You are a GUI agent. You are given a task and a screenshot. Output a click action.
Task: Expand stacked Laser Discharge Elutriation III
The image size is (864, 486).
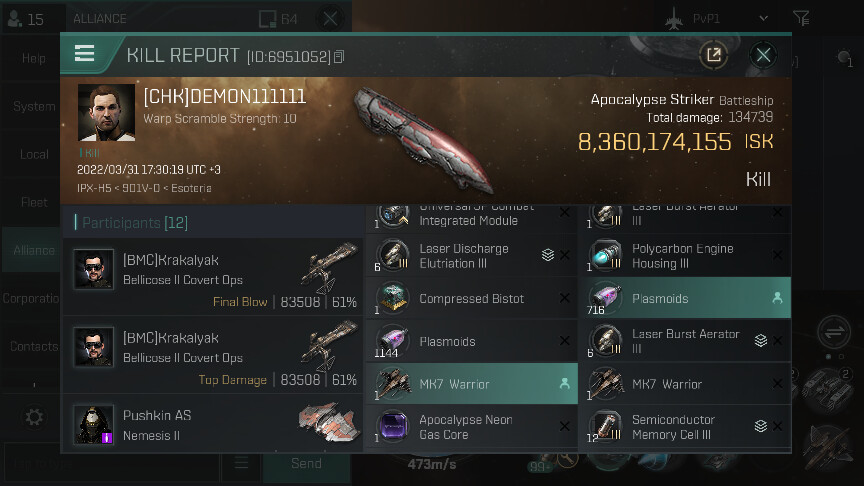click(x=547, y=255)
